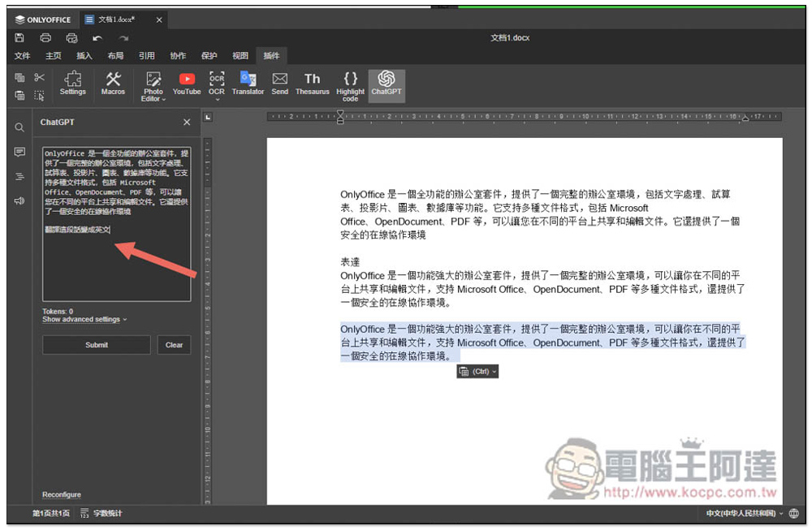
Task: Click the globe spellcheck language icon
Action: tap(794, 513)
